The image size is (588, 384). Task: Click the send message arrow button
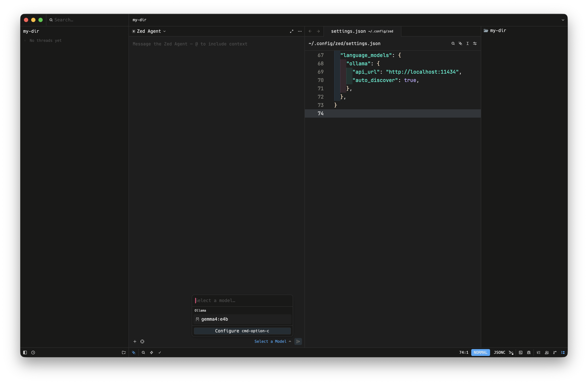(298, 341)
